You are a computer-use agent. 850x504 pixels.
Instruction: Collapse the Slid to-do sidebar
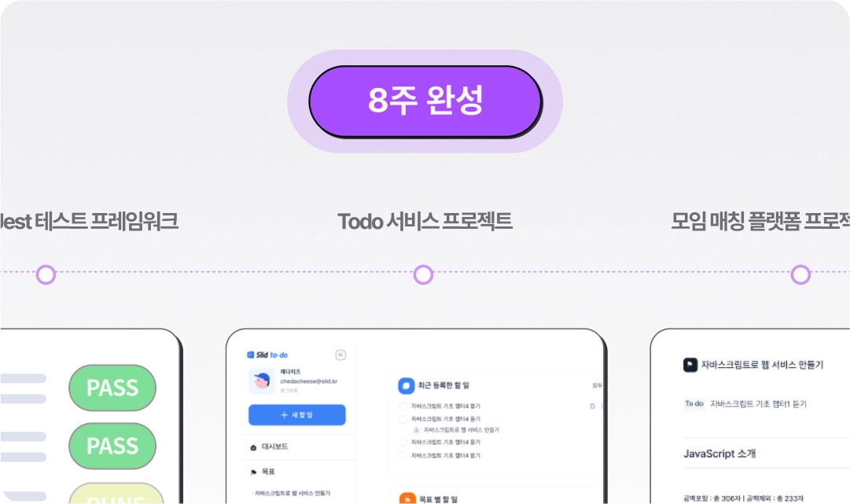tap(340, 355)
